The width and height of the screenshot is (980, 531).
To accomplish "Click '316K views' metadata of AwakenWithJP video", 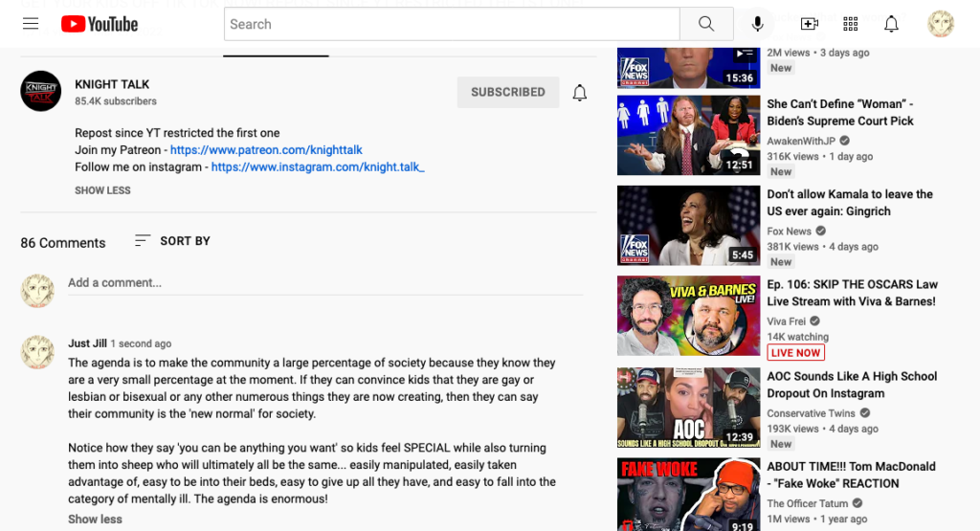I will tap(792, 156).
